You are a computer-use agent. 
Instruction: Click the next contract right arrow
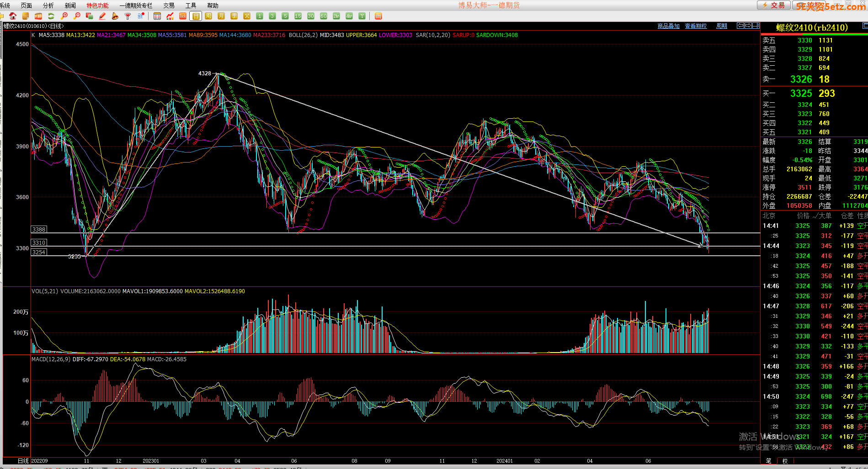click(x=748, y=26)
